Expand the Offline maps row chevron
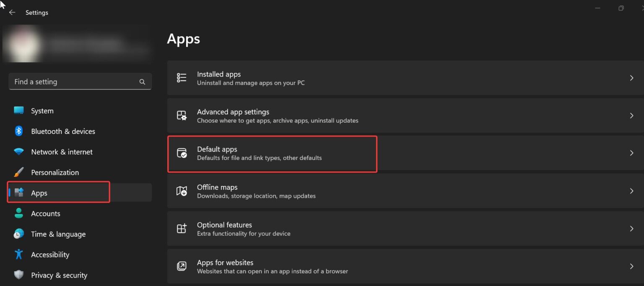This screenshot has height=286, width=644. click(631, 191)
